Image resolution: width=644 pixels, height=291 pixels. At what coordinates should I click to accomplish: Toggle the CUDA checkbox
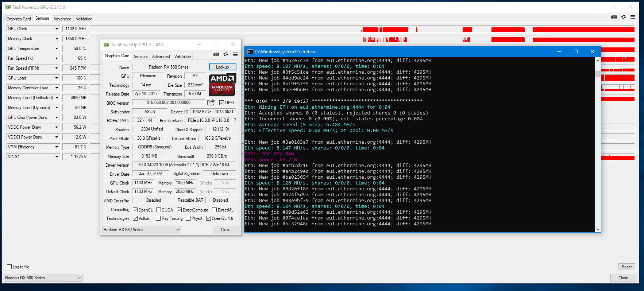(158, 210)
